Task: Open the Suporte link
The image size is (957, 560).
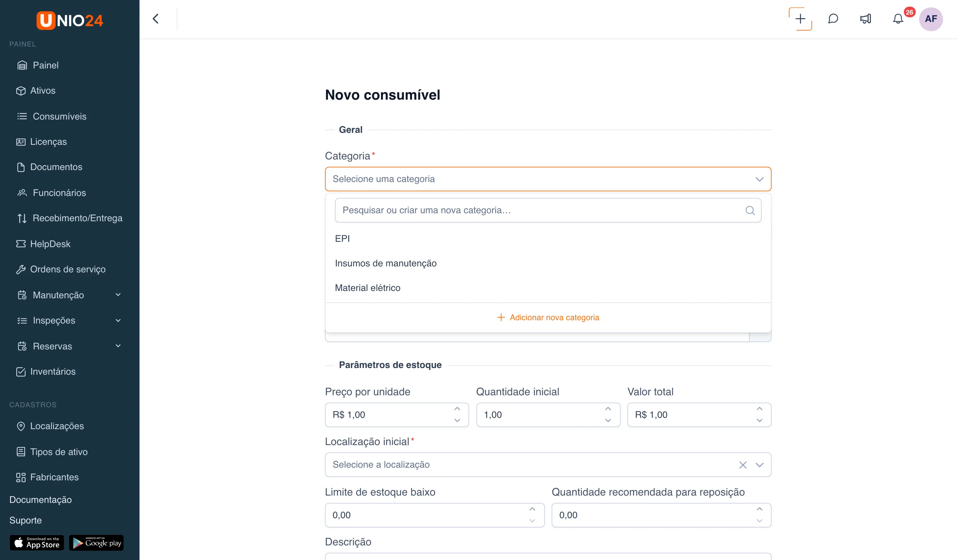Action: point(26,520)
